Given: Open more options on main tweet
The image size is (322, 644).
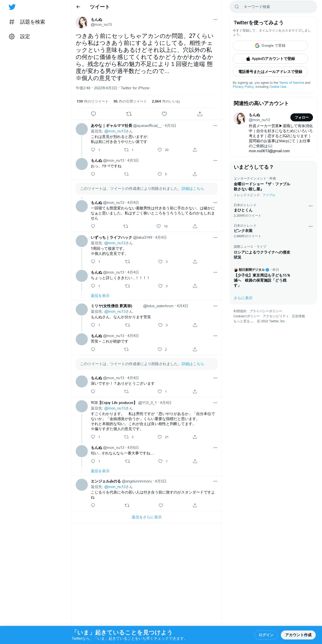Looking at the screenshot, I should (x=215, y=20).
